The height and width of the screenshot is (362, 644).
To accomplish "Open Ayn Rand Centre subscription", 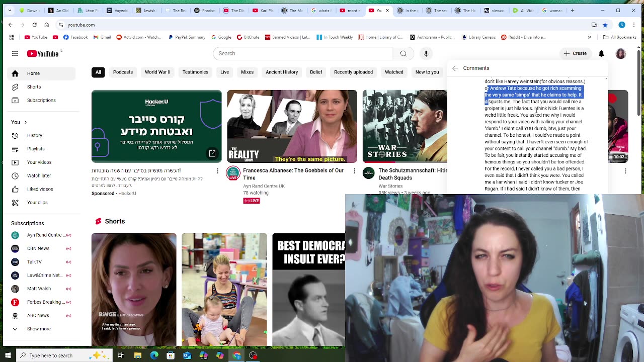I will (x=41, y=235).
